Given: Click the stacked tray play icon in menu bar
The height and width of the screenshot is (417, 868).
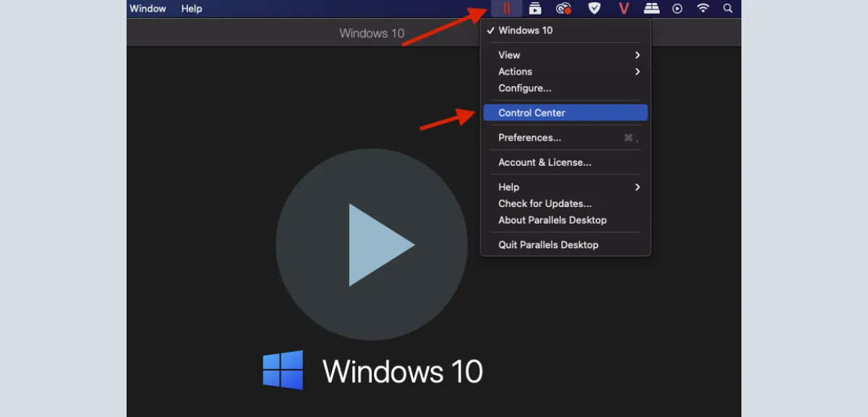Looking at the screenshot, I should coord(535,9).
